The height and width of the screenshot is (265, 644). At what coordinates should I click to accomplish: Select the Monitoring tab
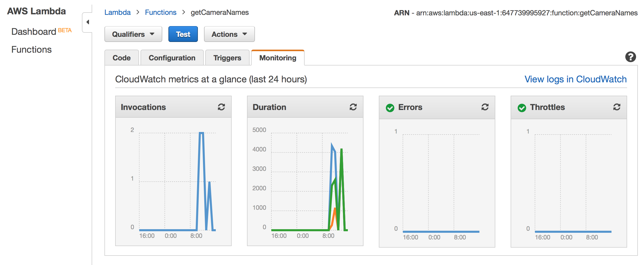(278, 58)
